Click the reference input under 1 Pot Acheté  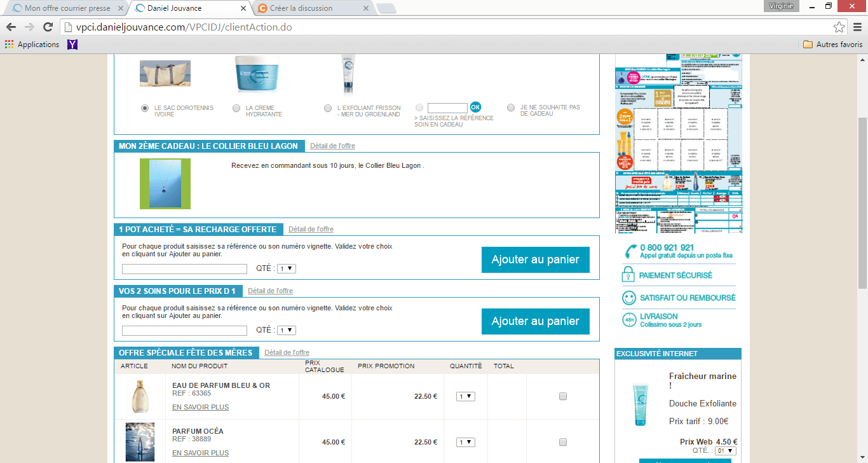coord(184,269)
